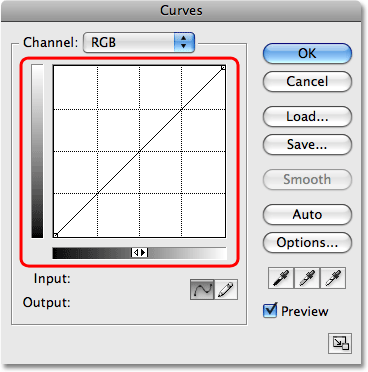Open the Channel RGB dropdown
Viewport: 368px width, 372px height.
(139, 42)
